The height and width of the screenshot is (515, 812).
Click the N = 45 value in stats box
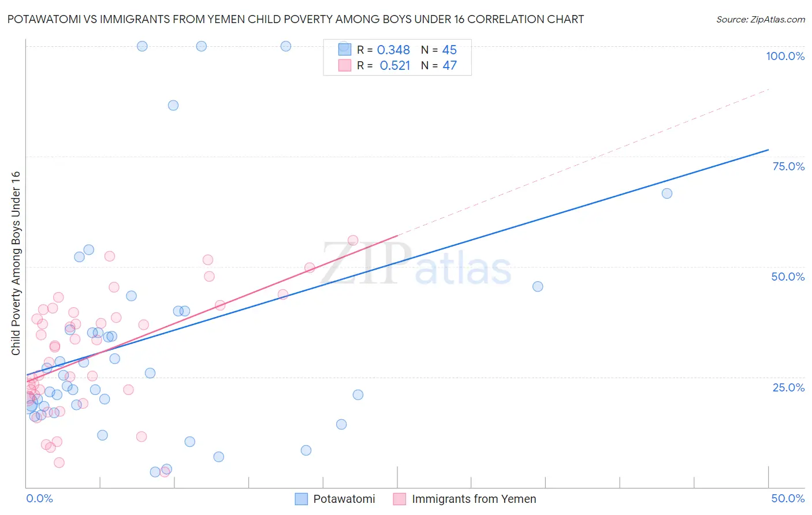point(439,50)
